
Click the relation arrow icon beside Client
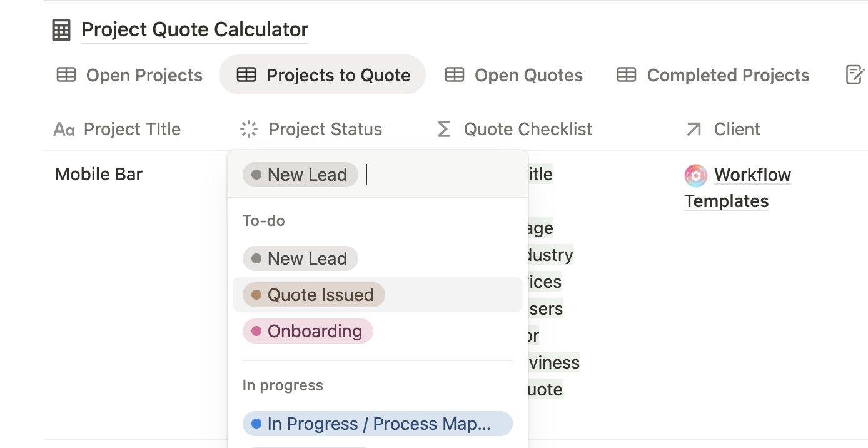pyautogui.click(x=694, y=130)
